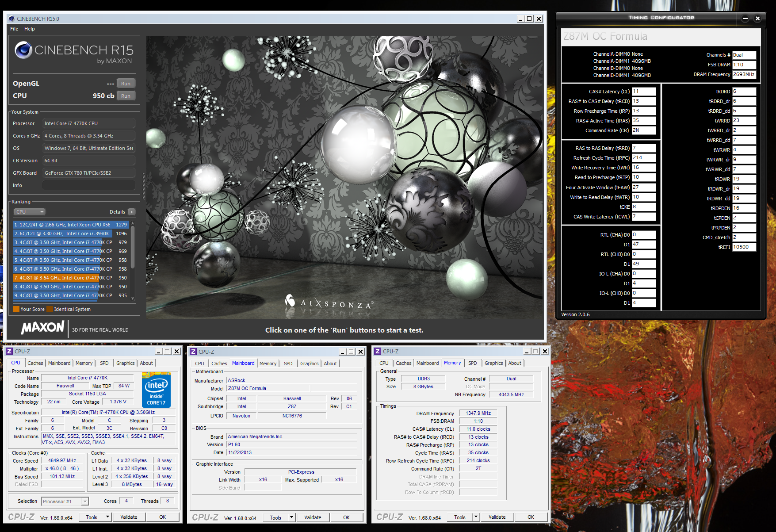Click the Channels # Dual field
Viewport: 776px width, 532px height.
(744, 55)
